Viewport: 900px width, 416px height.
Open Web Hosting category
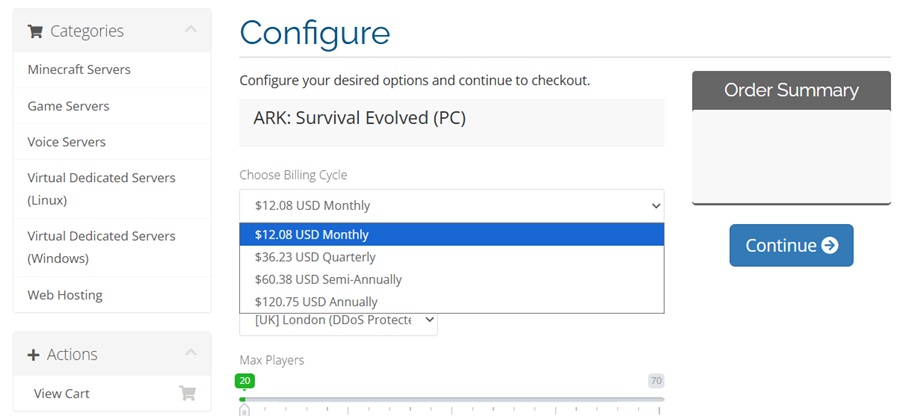pyautogui.click(x=112, y=295)
